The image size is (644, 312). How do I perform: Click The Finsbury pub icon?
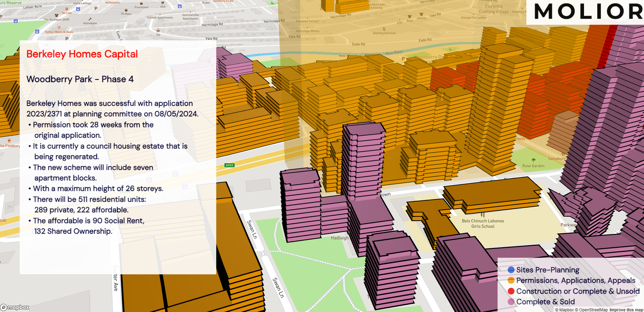click(9, 140)
